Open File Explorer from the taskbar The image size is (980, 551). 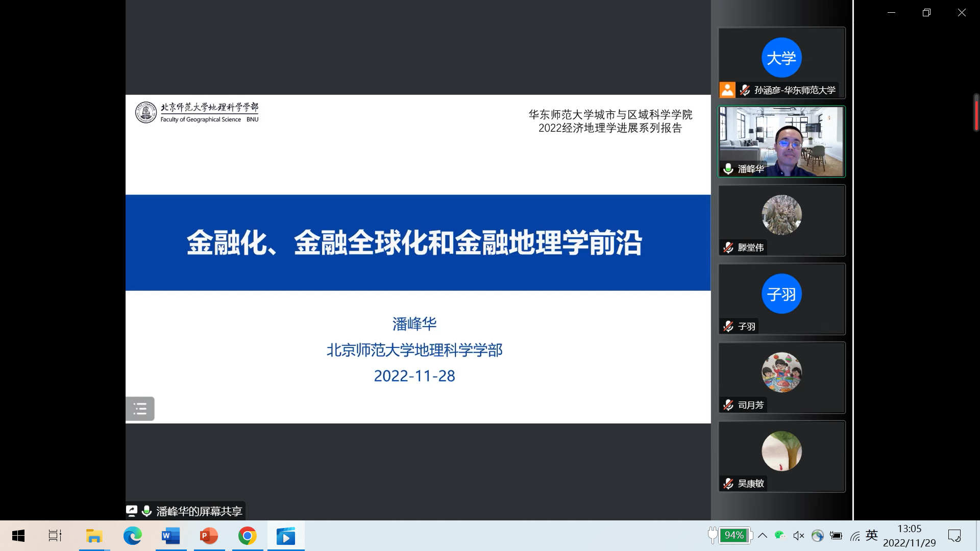tap(94, 536)
